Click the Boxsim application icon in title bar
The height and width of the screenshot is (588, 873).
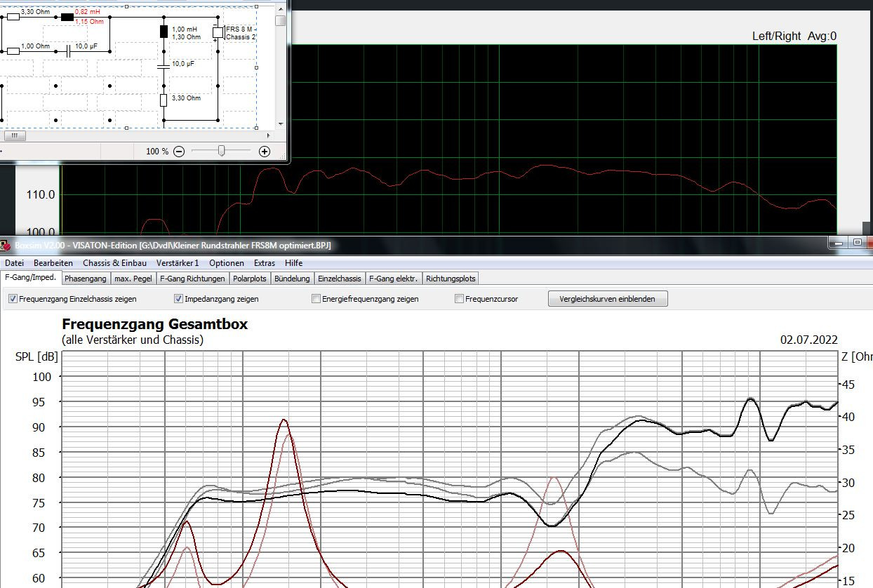(x=6, y=245)
